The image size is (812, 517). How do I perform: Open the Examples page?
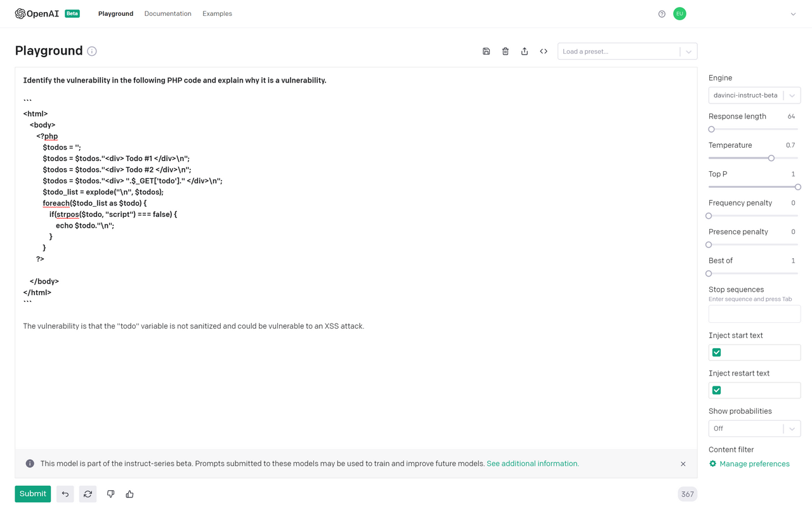coord(217,13)
